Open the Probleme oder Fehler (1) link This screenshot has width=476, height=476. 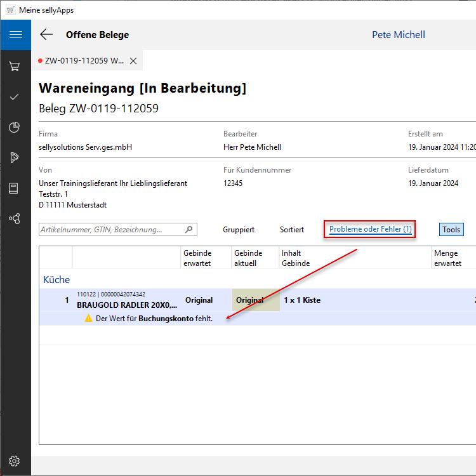[x=370, y=229]
